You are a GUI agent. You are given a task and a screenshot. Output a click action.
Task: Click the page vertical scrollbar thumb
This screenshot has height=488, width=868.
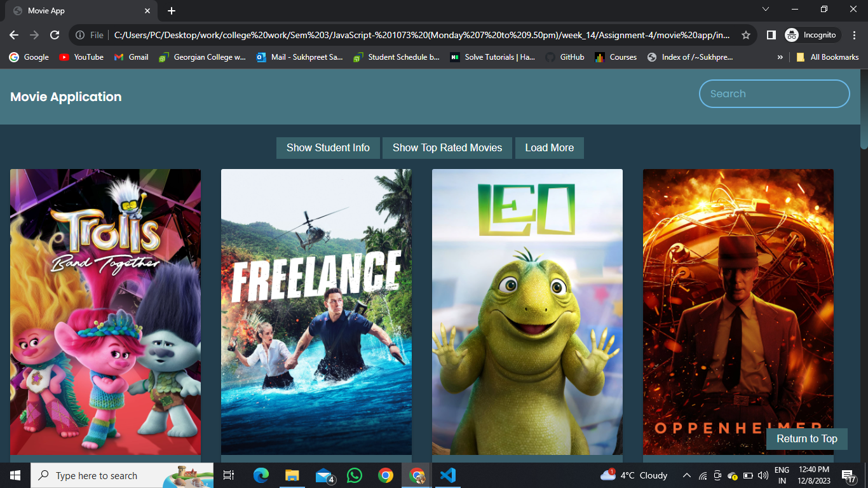[x=864, y=109]
